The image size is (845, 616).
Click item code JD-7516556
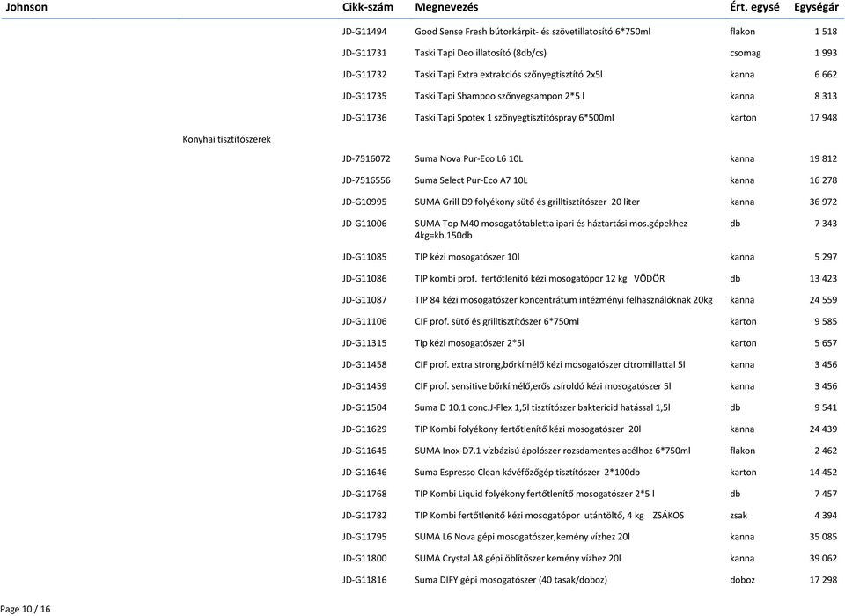pos(366,180)
